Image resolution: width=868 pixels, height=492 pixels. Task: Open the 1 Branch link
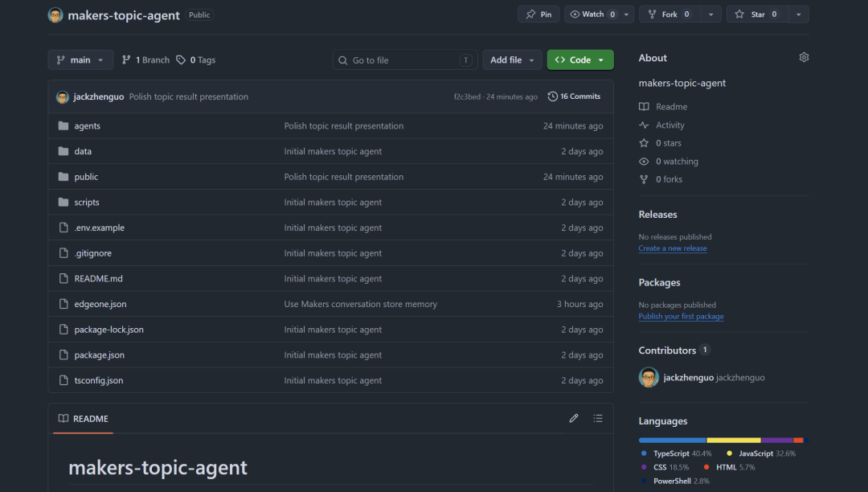[x=145, y=59]
